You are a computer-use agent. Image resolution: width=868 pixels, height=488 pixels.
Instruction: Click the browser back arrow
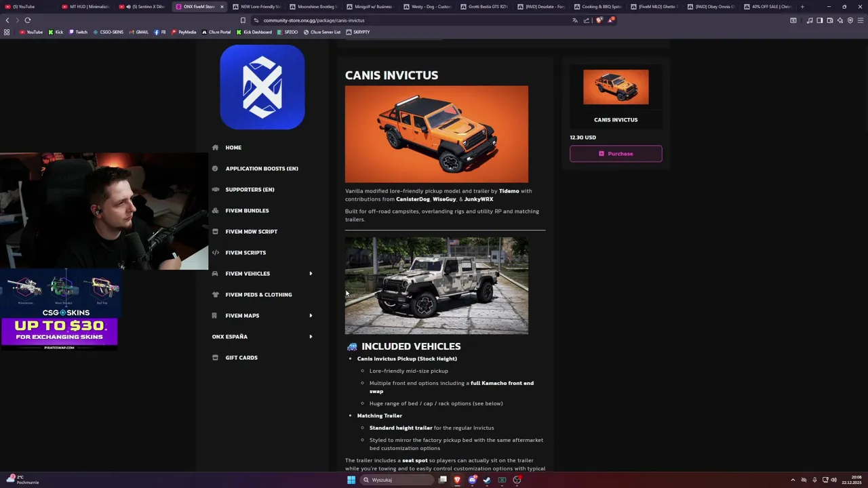(7, 20)
